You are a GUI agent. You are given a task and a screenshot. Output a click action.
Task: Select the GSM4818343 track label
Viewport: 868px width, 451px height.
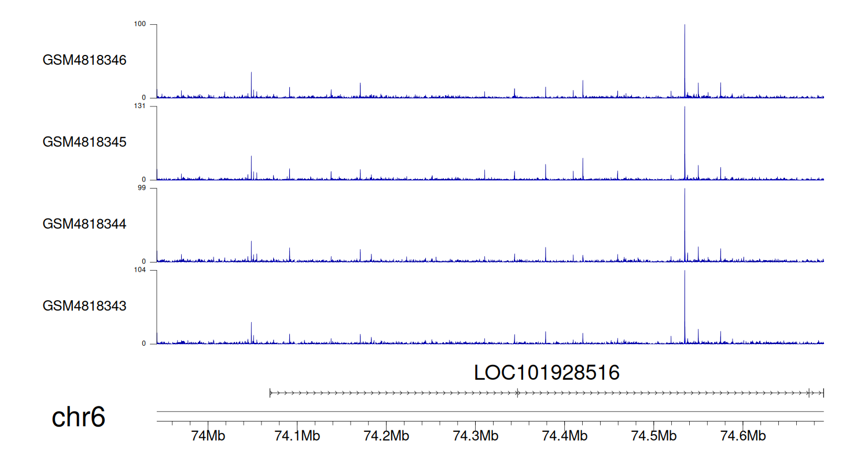click(x=84, y=305)
